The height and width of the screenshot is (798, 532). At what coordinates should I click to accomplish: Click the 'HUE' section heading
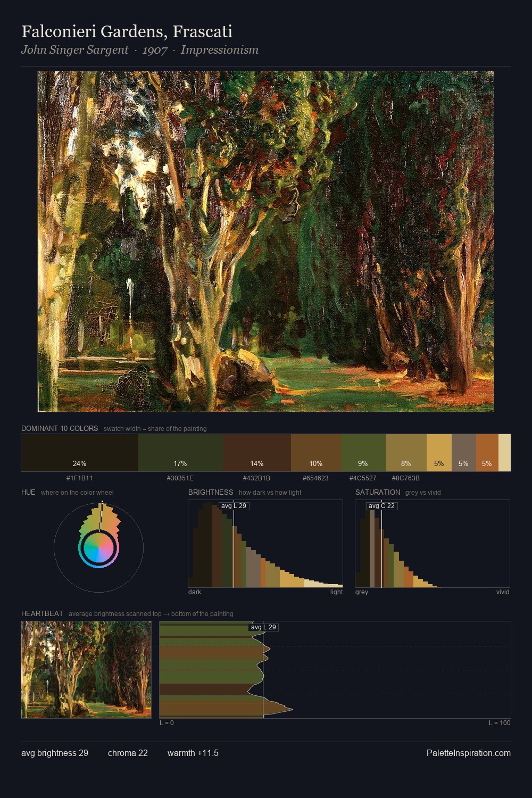(28, 492)
